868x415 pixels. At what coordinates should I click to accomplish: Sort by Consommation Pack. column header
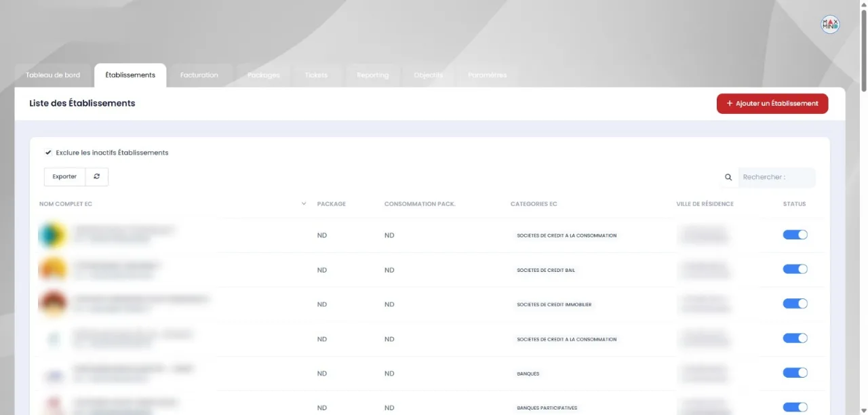tap(420, 204)
